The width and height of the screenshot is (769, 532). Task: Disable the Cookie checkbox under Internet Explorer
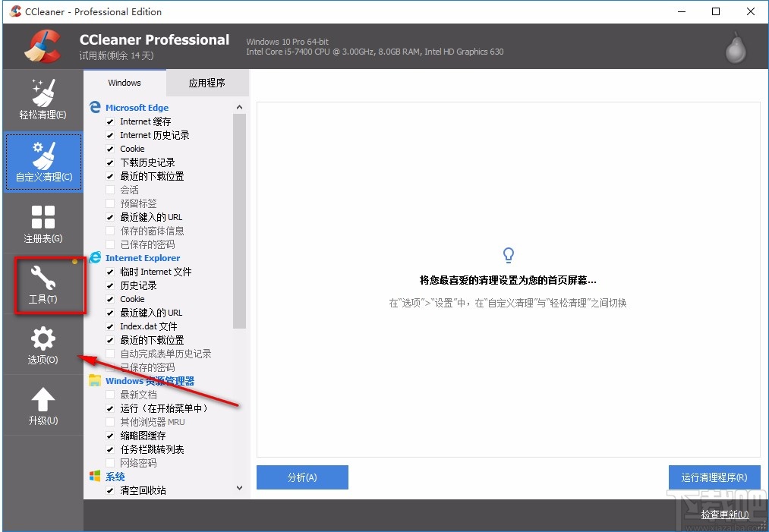tap(110, 298)
